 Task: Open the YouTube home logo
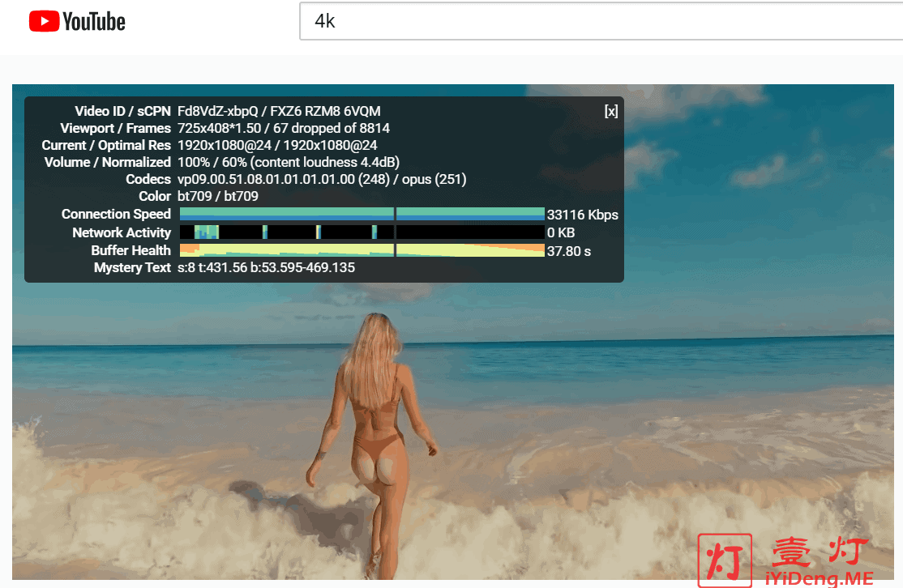point(77,21)
